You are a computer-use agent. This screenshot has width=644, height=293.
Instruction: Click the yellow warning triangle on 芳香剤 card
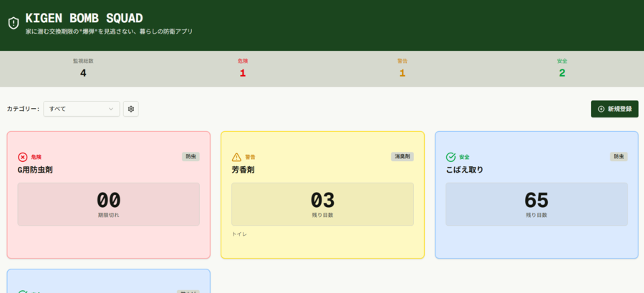[236, 157]
